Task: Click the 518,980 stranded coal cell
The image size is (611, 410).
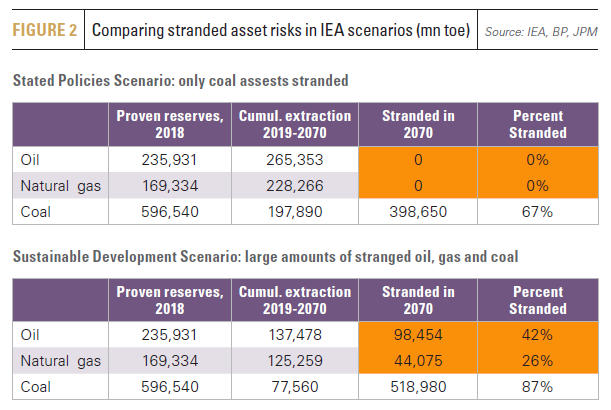Action: [x=418, y=385]
